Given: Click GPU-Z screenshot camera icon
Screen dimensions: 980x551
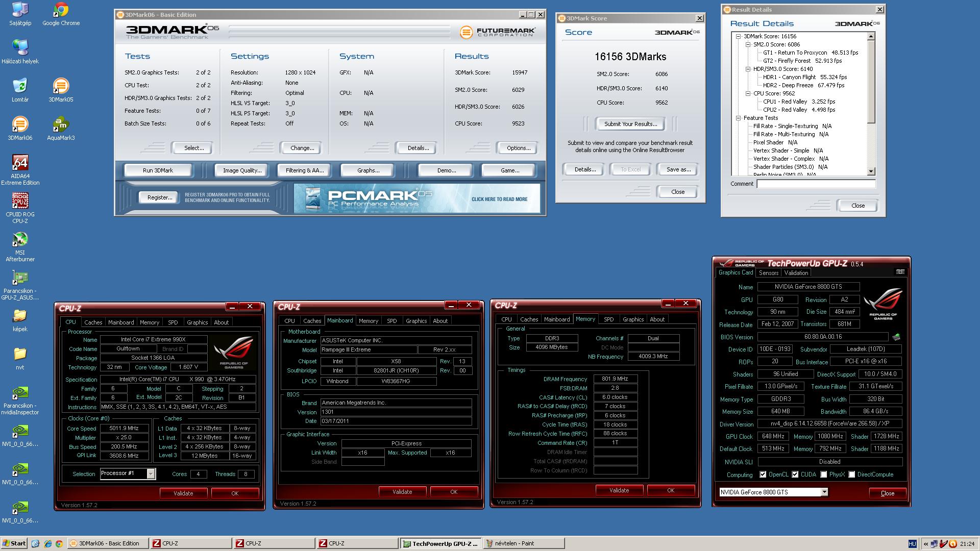Looking at the screenshot, I should pos(900,272).
